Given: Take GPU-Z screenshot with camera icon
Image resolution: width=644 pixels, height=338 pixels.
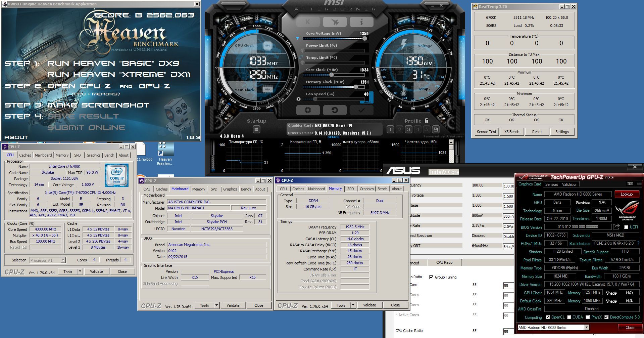Looking at the screenshot, I should click(x=630, y=183).
